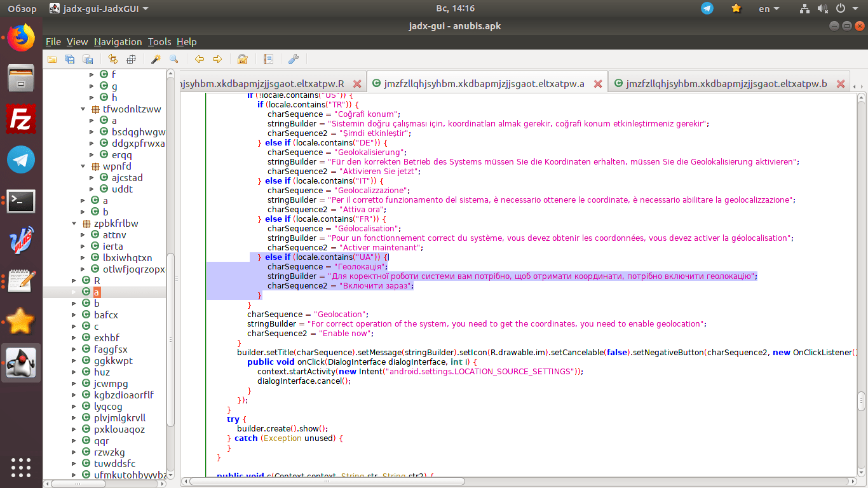The width and height of the screenshot is (868, 488).
Task: Open the Navigation menu
Action: pos(118,42)
